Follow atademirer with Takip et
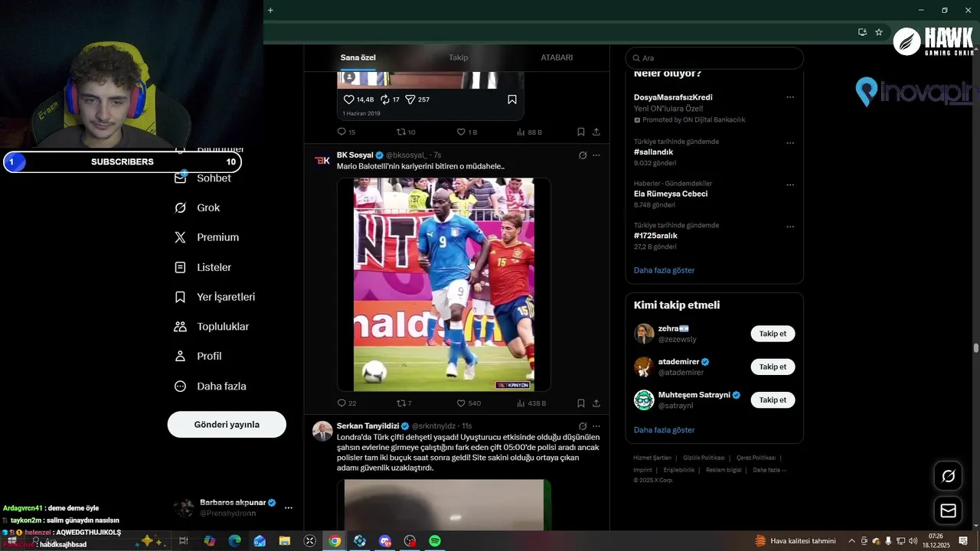 (773, 367)
